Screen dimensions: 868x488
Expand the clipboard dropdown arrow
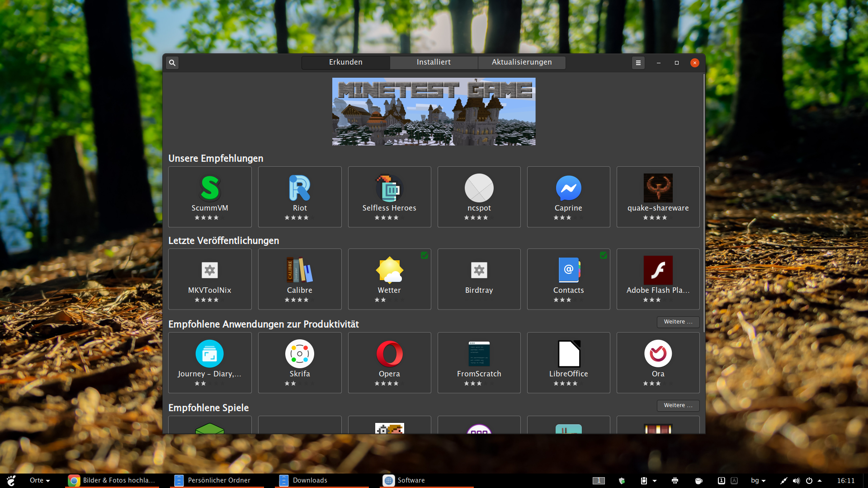[x=655, y=481]
